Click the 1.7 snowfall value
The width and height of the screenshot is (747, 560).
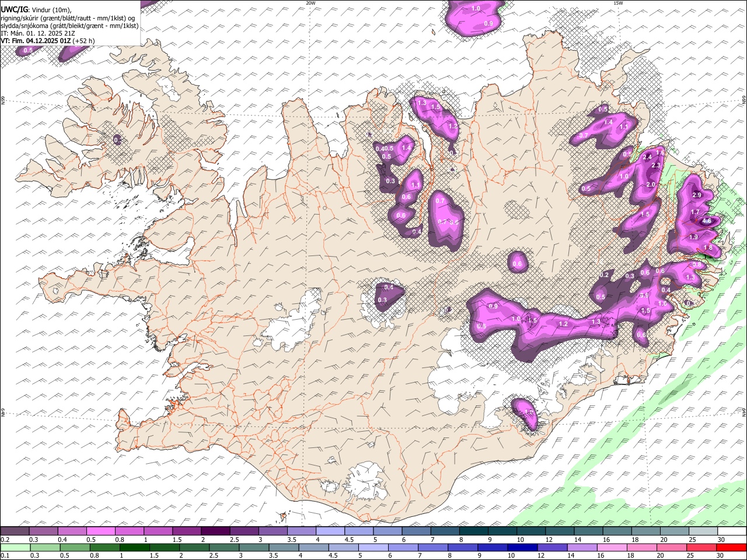[695, 212]
